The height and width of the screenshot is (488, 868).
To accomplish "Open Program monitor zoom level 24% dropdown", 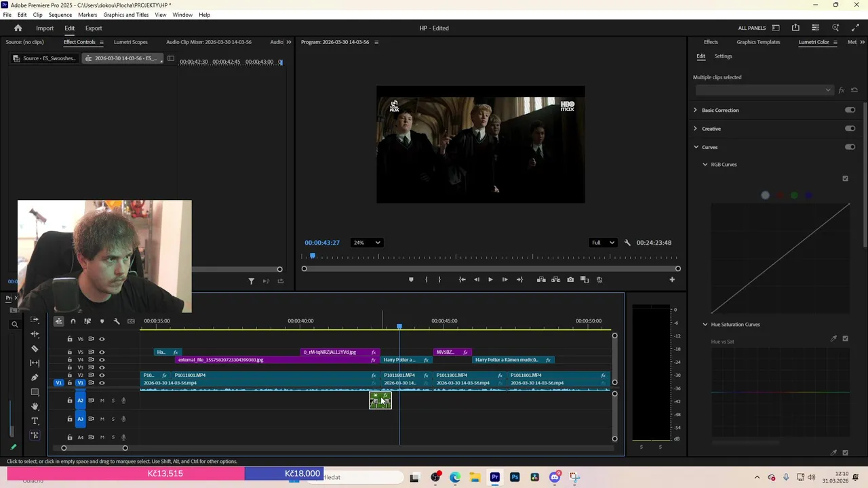I will click(x=366, y=243).
